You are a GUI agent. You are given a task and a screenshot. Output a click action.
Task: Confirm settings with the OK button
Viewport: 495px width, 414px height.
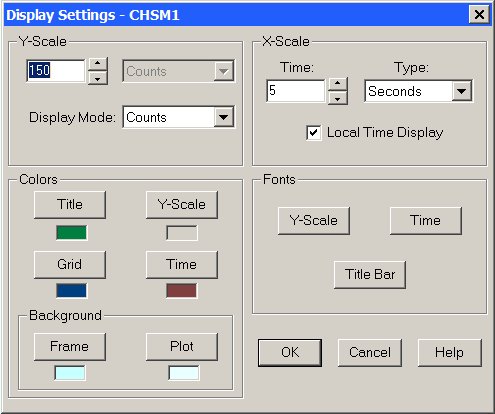[x=290, y=353]
